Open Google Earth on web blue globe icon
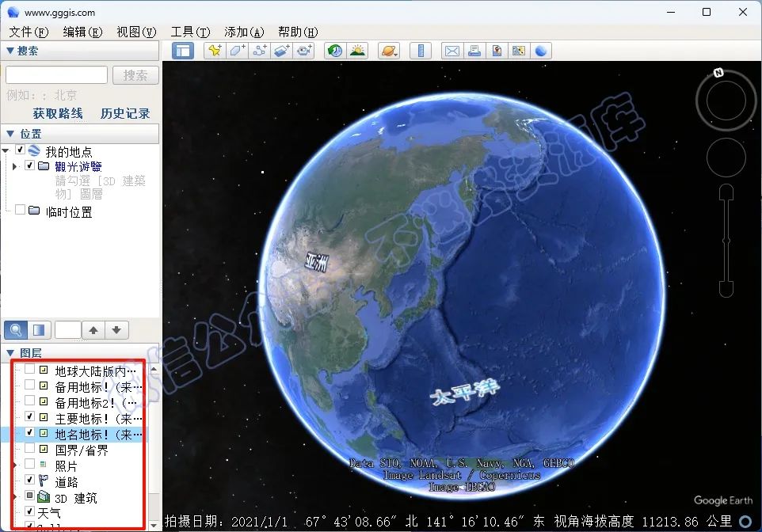This screenshot has height=532, width=762. click(x=541, y=51)
